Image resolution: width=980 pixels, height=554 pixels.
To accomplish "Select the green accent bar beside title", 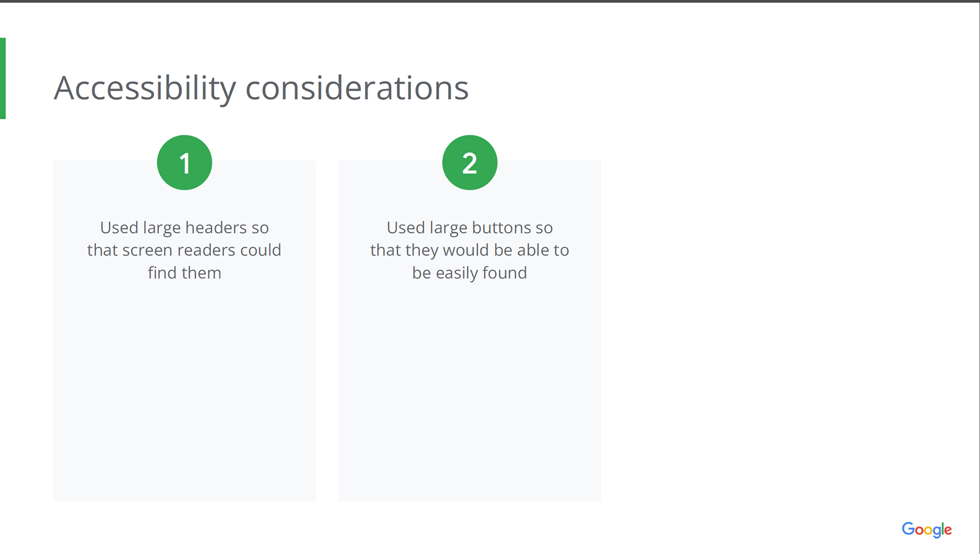I will [x=3, y=78].
